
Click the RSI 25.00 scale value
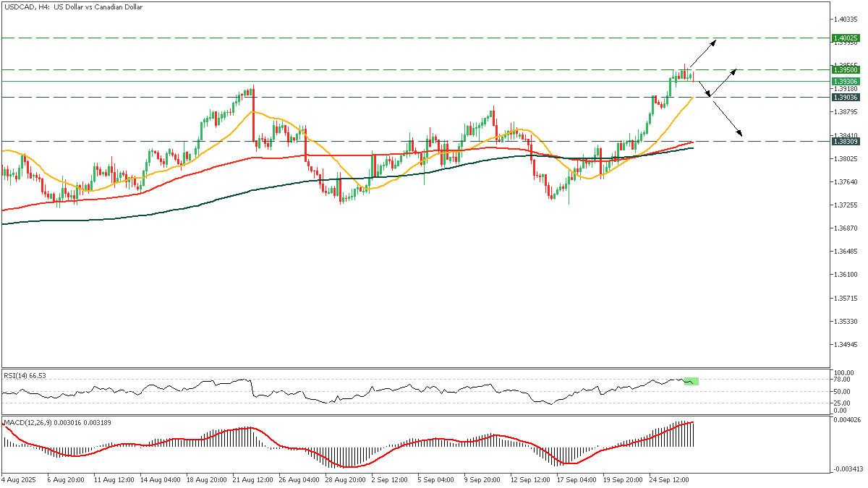coord(841,403)
